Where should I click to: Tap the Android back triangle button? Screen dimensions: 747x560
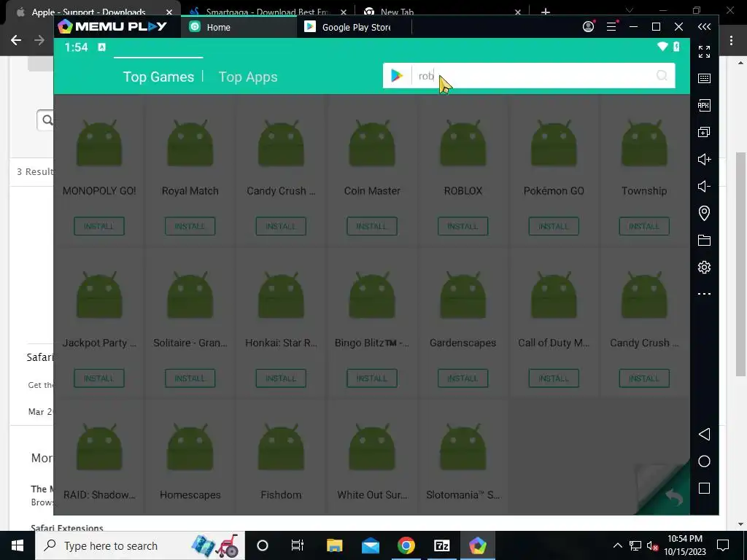click(704, 434)
